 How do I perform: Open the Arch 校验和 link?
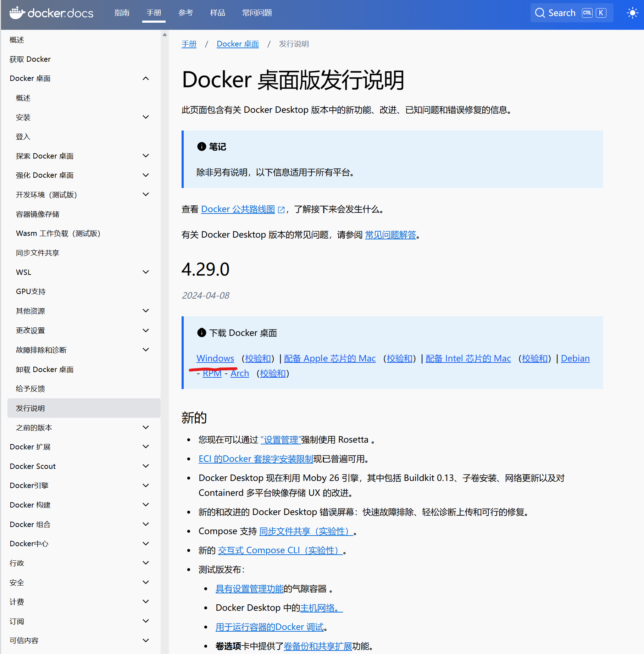click(x=273, y=373)
